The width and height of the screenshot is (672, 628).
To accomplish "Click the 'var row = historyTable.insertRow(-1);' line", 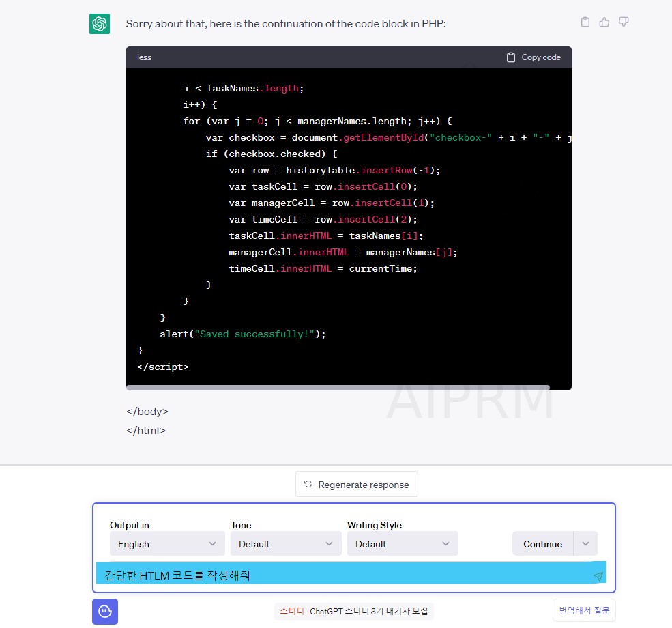I will point(334,170).
